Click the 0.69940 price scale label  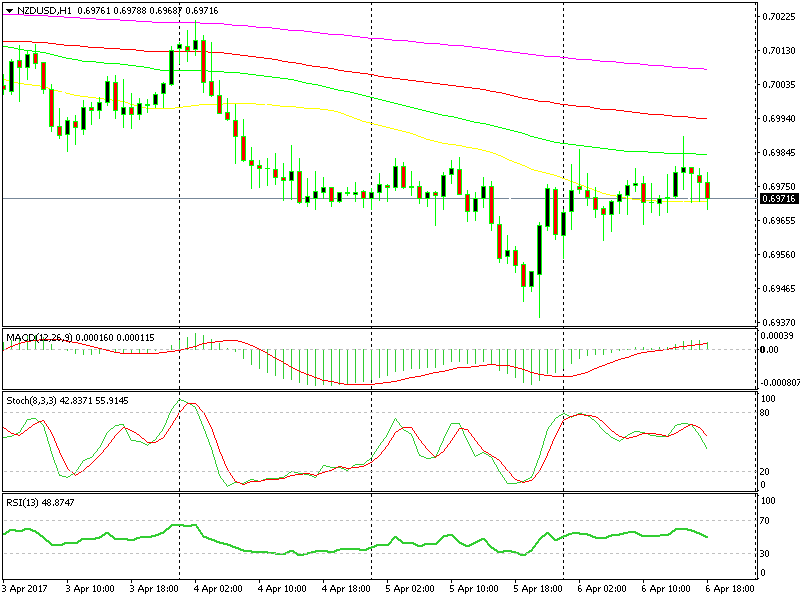779,118
